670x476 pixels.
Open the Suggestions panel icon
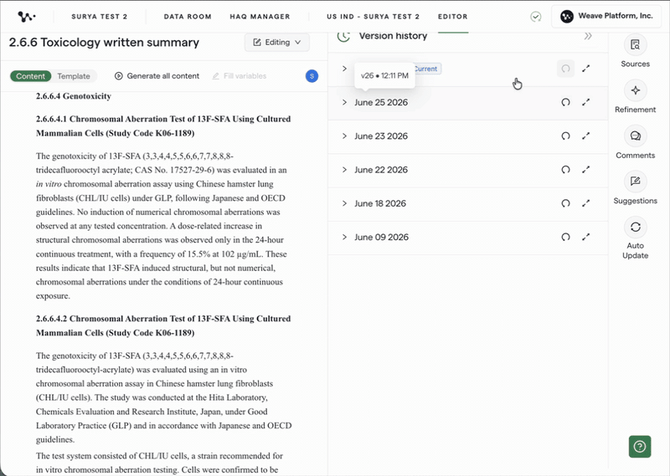pyautogui.click(x=635, y=181)
